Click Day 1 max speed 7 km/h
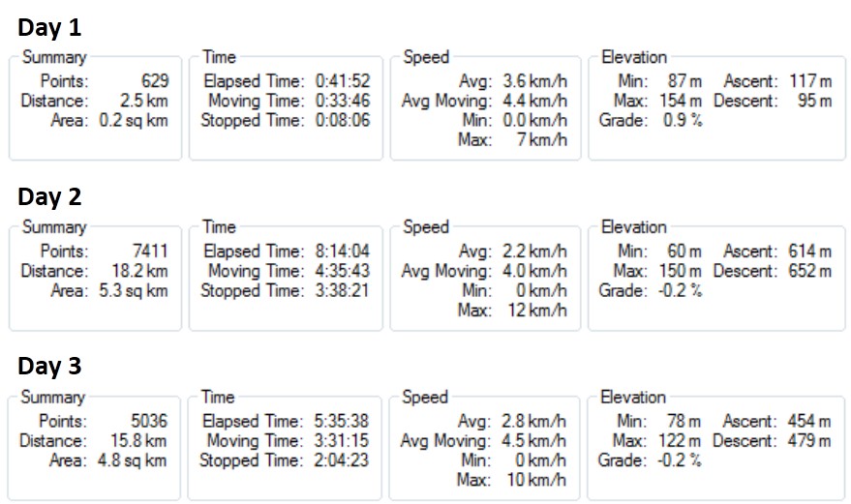This screenshot has height=504, width=851. point(544,140)
